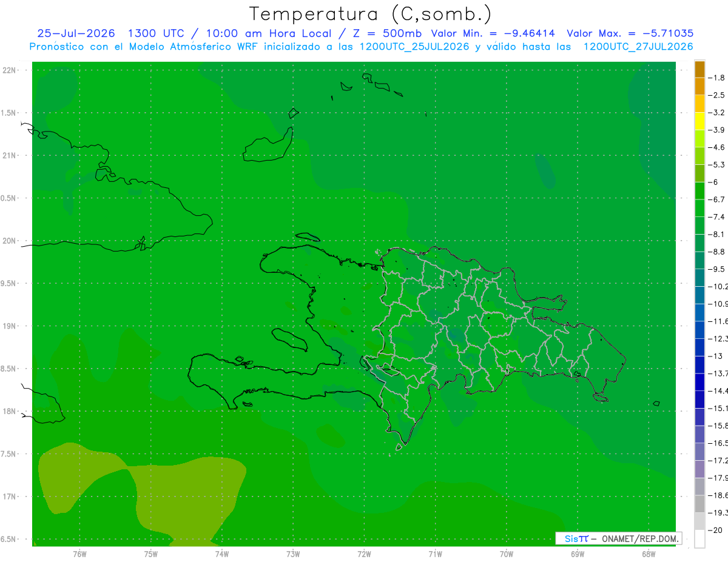Screen dimensions: 728x562
Task: Click the "69W" longitude axis label
Action: click(x=578, y=554)
